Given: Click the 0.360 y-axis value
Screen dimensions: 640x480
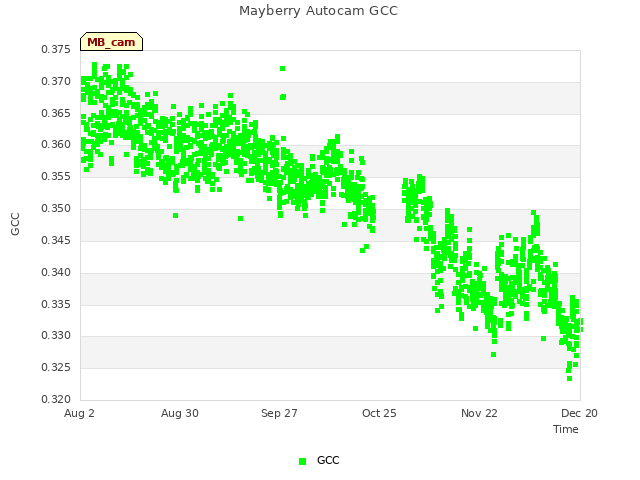Looking at the screenshot, I should 56,144.
